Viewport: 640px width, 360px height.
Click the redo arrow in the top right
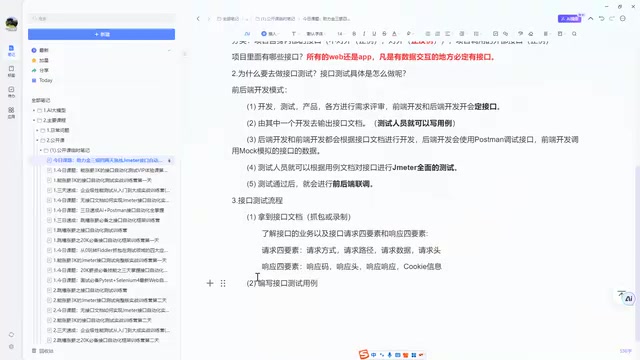click(612, 19)
